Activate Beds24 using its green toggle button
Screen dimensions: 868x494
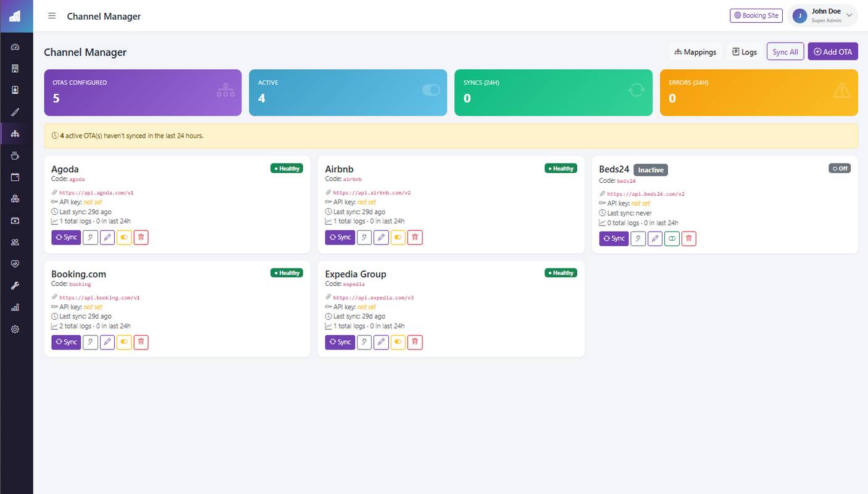click(x=672, y=238)
